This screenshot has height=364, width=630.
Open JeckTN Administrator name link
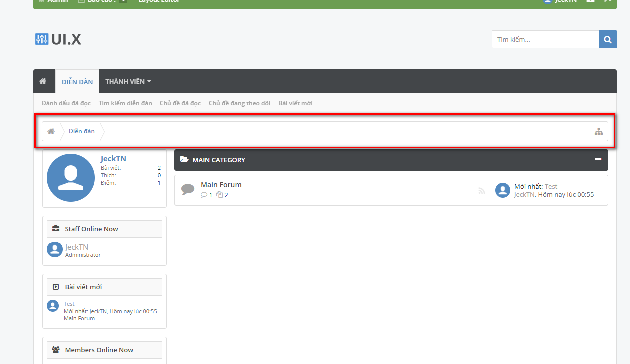[77, 247]
